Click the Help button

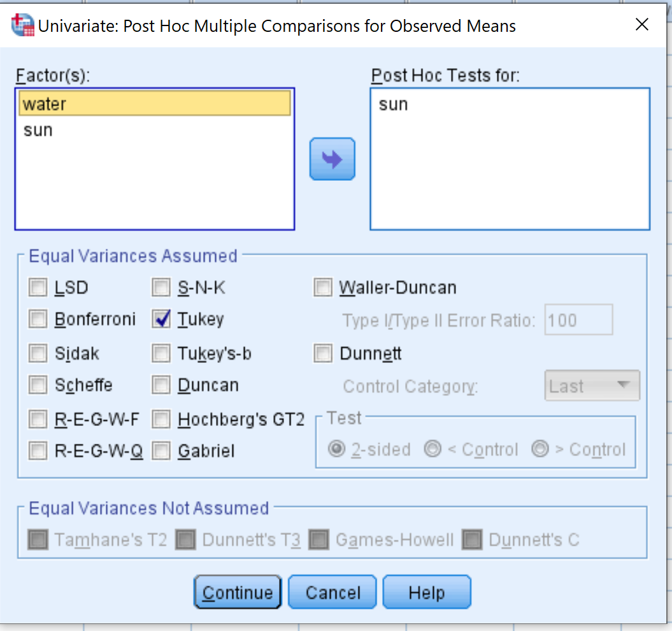pos(427,592)
